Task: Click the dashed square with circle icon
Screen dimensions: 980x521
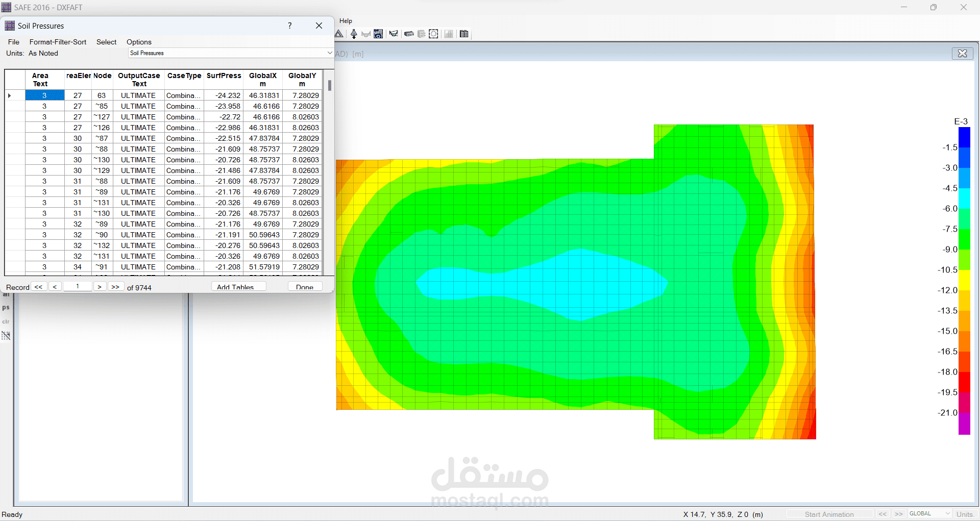Action: [x=433, y=34]
